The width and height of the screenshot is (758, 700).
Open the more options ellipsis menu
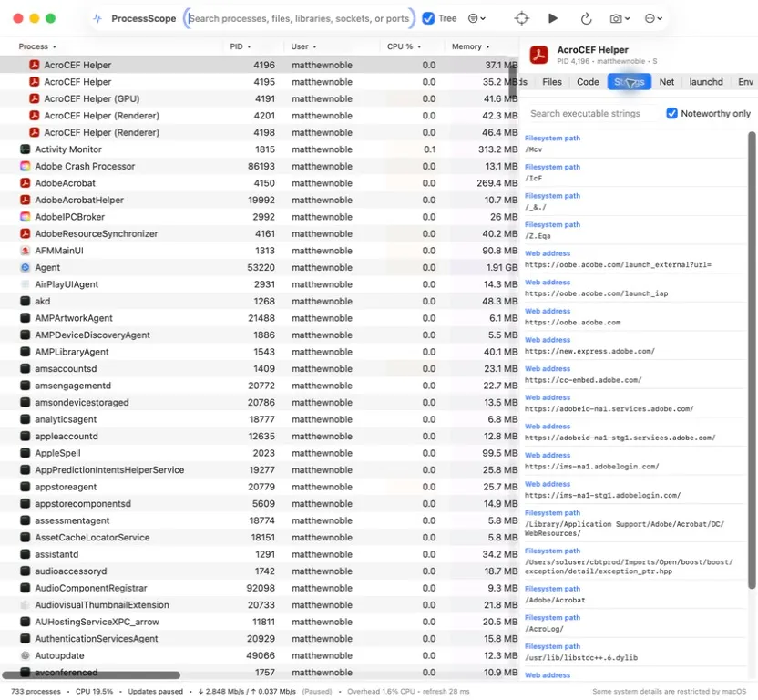[653, 18]
